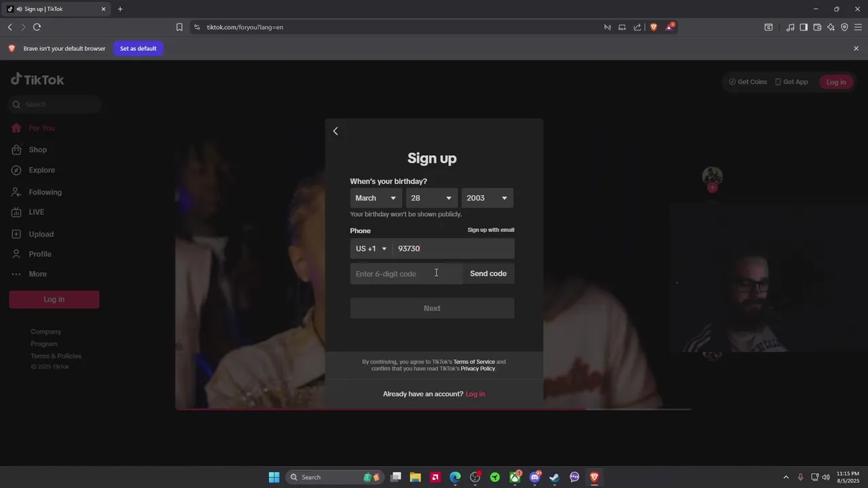Open Discord from the taskbar
Screen dimensions: 868x488
pos(534,477)
